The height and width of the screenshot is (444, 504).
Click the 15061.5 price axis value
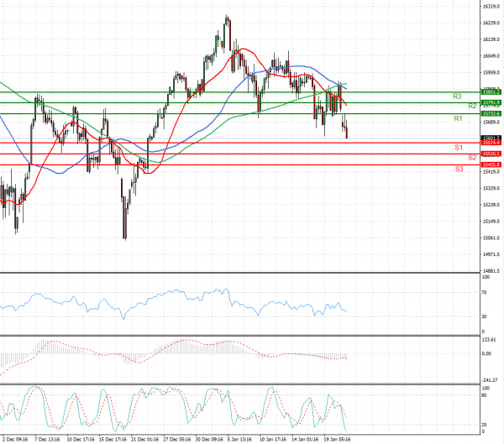(x=491, y=238)
